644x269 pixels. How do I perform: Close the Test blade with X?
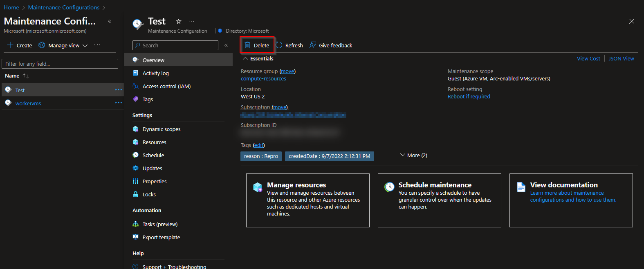[x=632, y=21]
